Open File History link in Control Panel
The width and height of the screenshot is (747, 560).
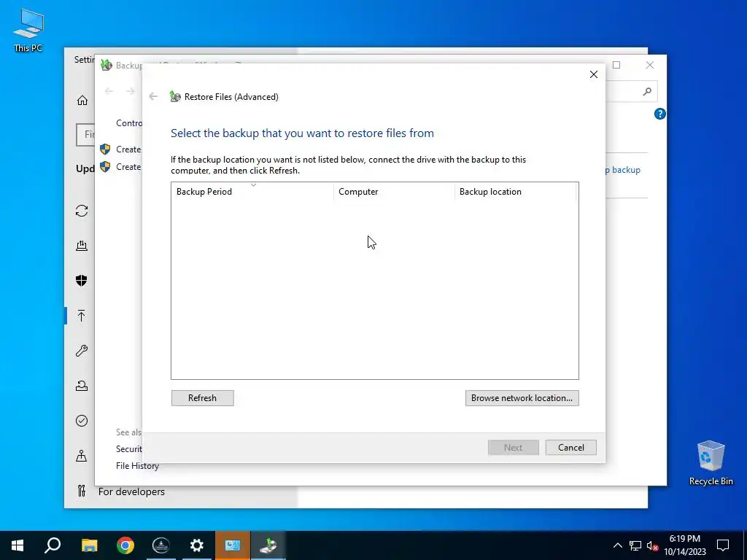[x=138, y=466]
